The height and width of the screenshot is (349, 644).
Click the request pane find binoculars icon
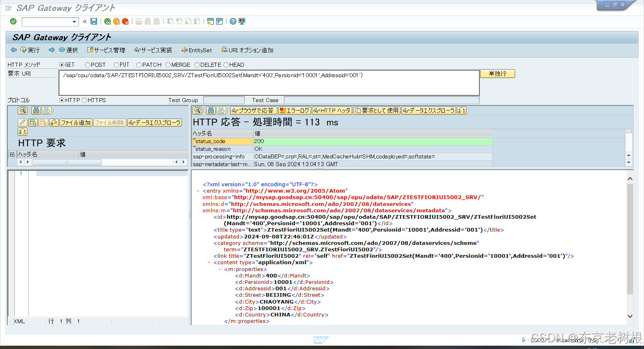(36, 110)
